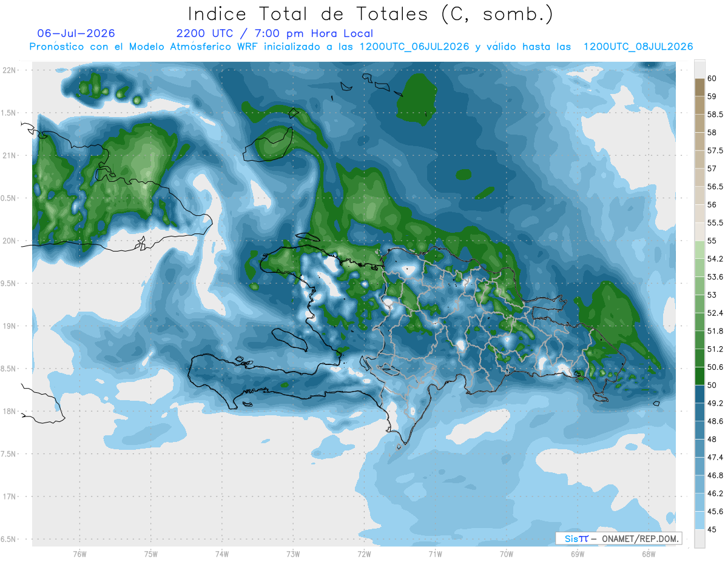This screenshot has width=728, height=562.
Task: Click the latitude label "18N"
Action: tap(9, 412)
